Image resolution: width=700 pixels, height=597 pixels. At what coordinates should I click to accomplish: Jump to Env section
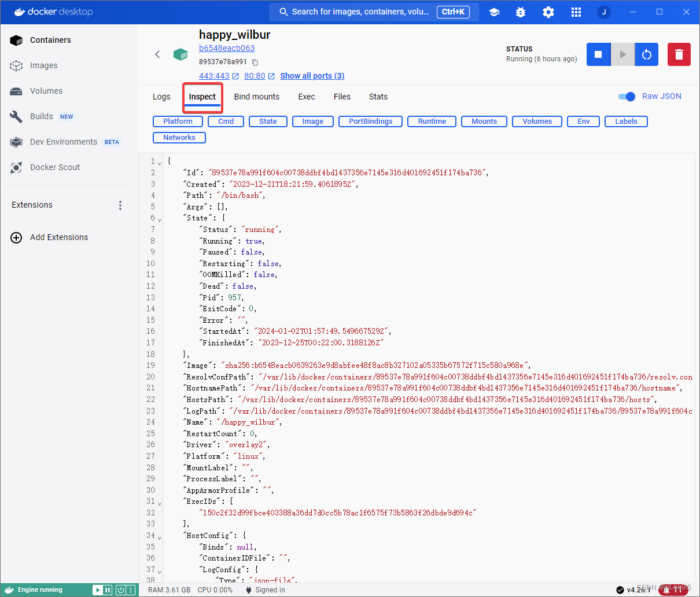[x=584, y=121]
